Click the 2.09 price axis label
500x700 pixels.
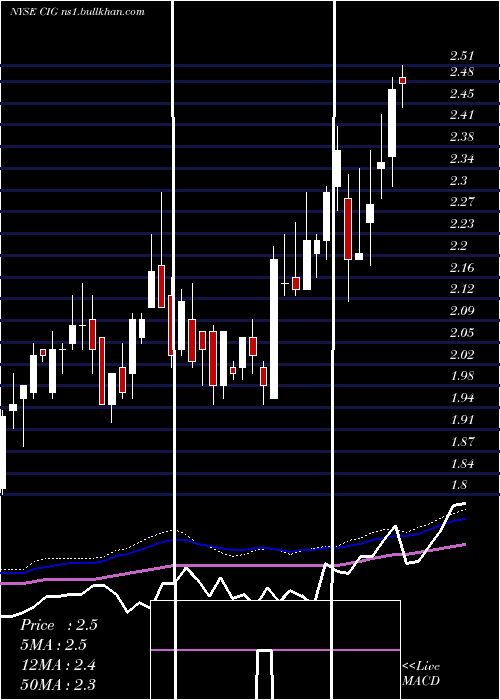click(x=462, y=311)
